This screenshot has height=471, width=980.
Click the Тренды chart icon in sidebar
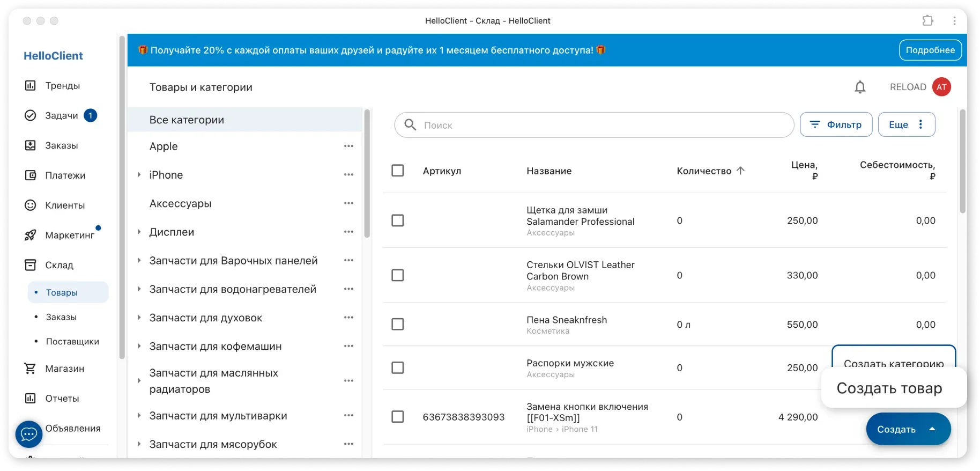point(31,86)
